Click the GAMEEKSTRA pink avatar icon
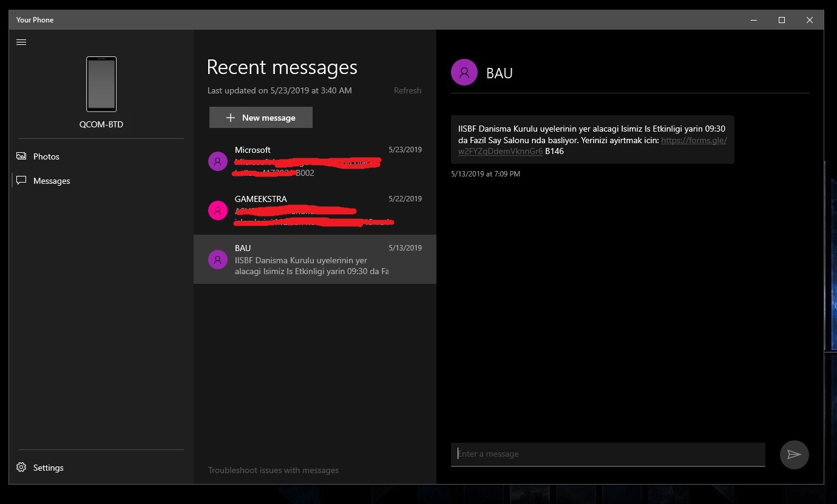The width and height of the screenshot is (837, 504). (218, 210)
